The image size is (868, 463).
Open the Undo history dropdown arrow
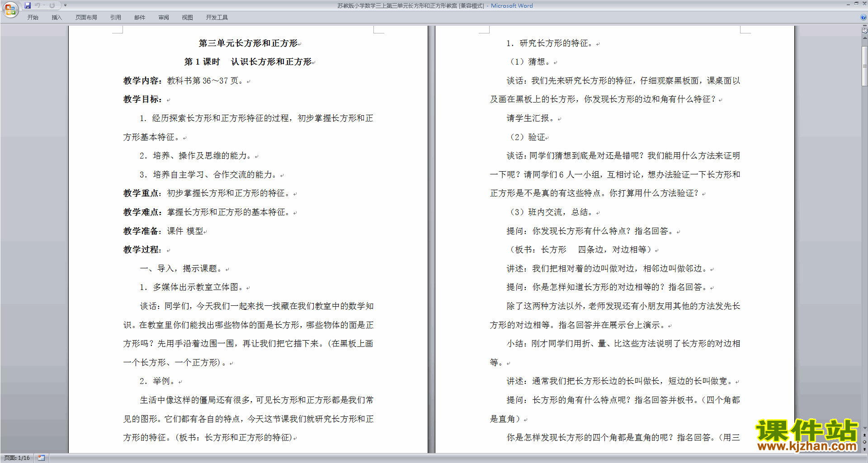point(44,5)
